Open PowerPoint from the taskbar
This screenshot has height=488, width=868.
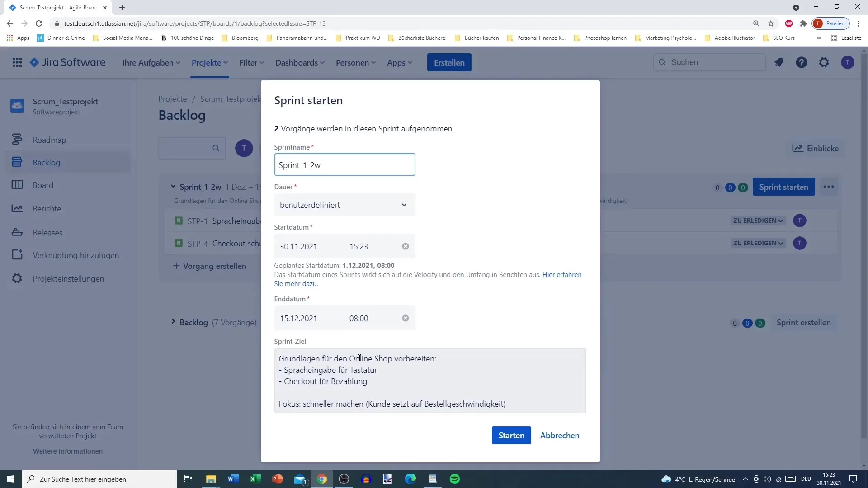click(x=277, y=479)
